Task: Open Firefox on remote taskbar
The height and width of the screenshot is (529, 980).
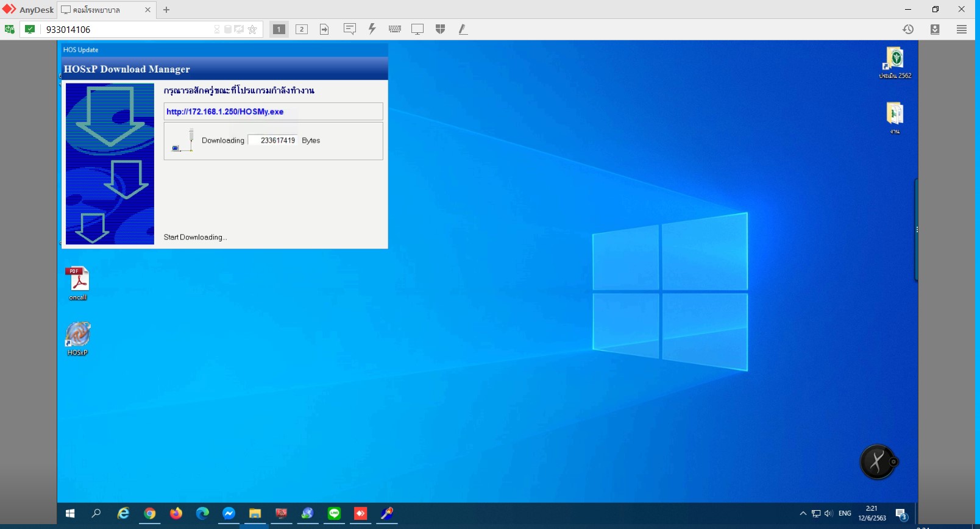Action: (176, 514)
